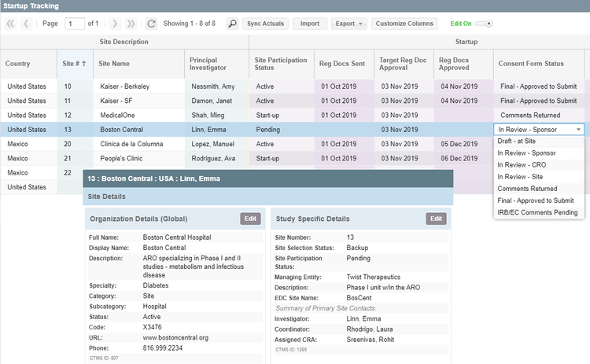Edit Study Specific Details
Screen dimensions: 590x364
tap(436, 219)
